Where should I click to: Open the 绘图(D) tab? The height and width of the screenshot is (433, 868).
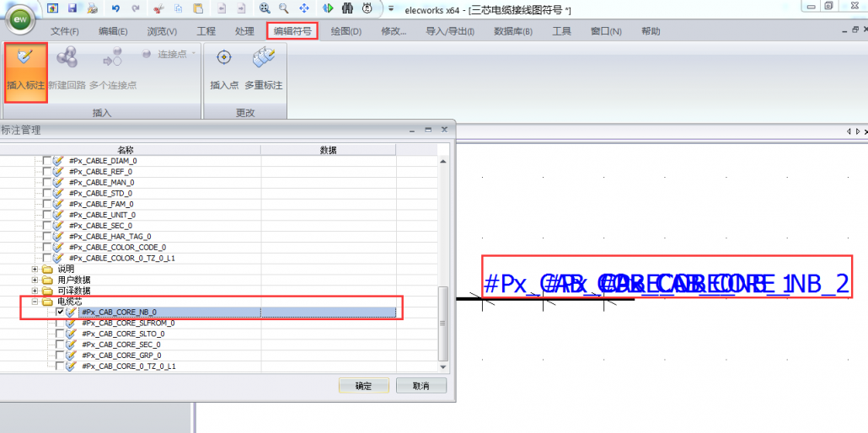[346, 31]
